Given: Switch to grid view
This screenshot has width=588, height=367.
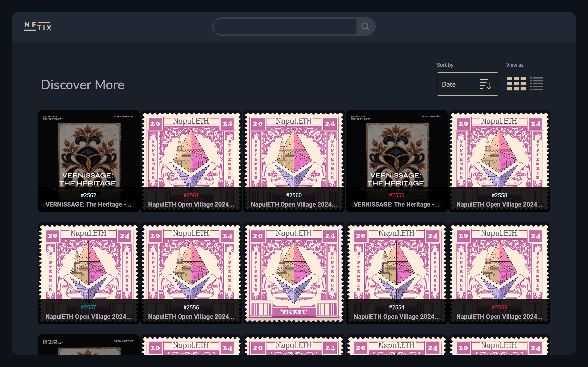Looking at the screenshot, I should [516, 84].
